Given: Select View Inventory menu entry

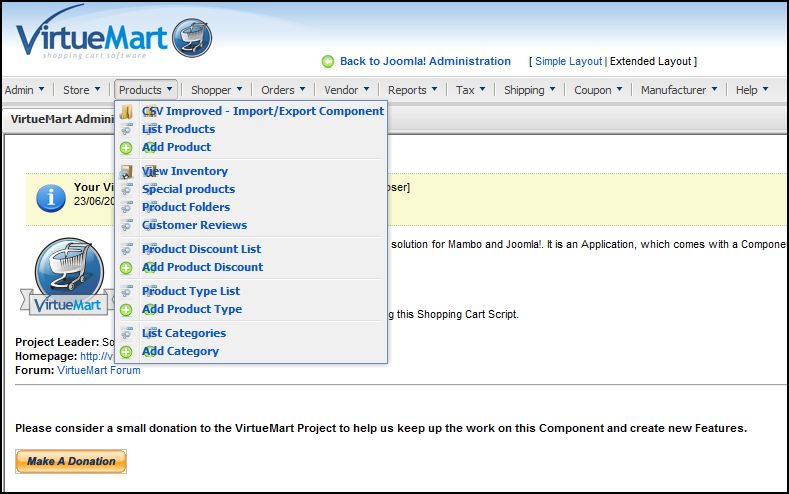Looking at the screenshot, I should click(x=185, y=172).
